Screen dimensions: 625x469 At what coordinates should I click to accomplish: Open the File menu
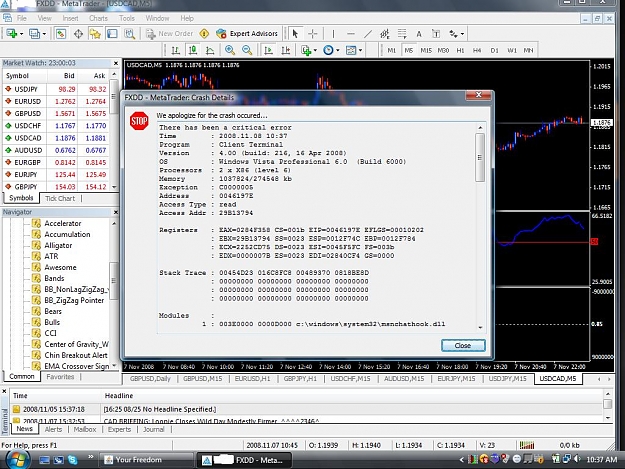22,18
